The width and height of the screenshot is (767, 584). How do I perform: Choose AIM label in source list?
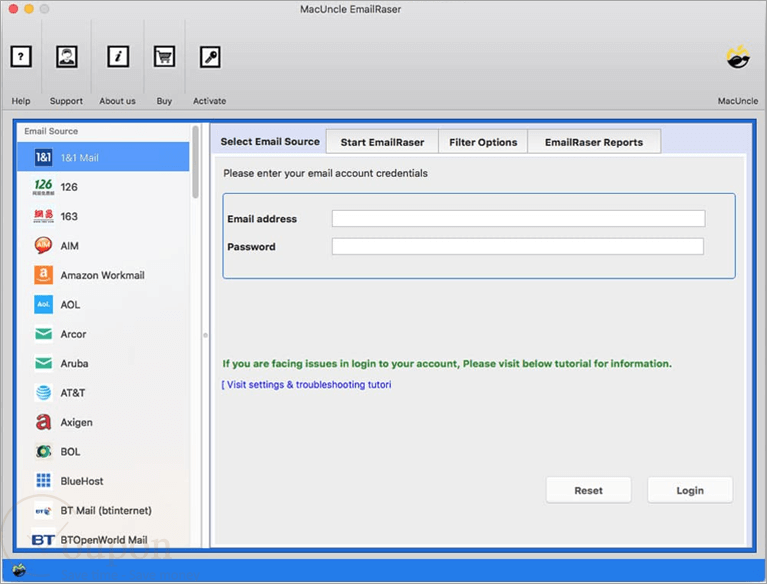point(69,246)
